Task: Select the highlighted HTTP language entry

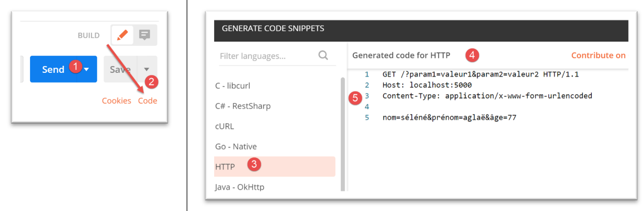Action: pyautogui.click(x=225, y=167)
